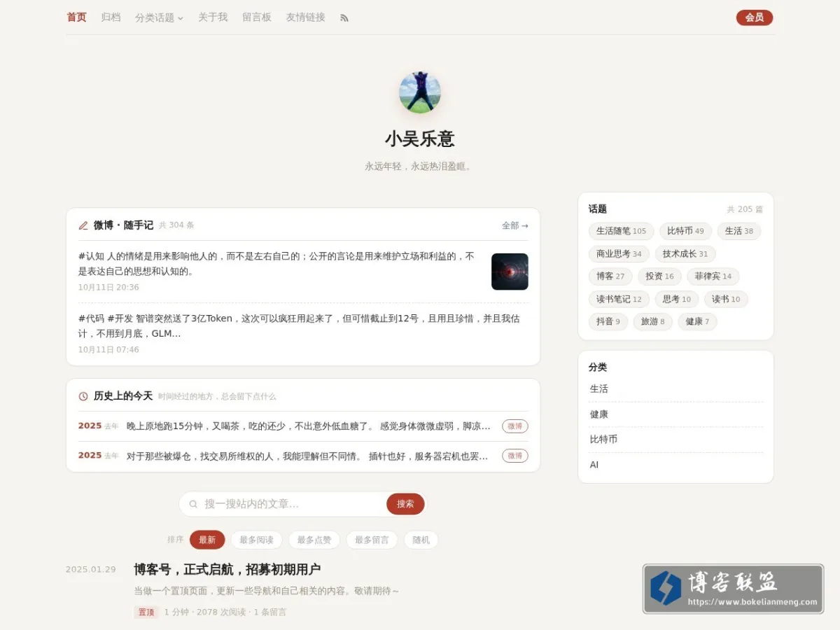Viewport: 840px width, 630px height.
Task: Open the #认知 microblog post text
Action: coord(276,264)
